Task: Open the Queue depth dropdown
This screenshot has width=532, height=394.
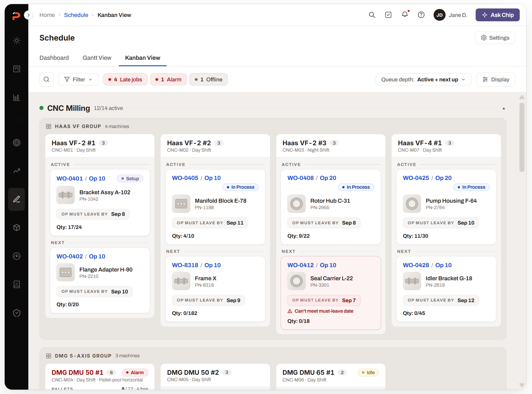Action: click(423, 79)
